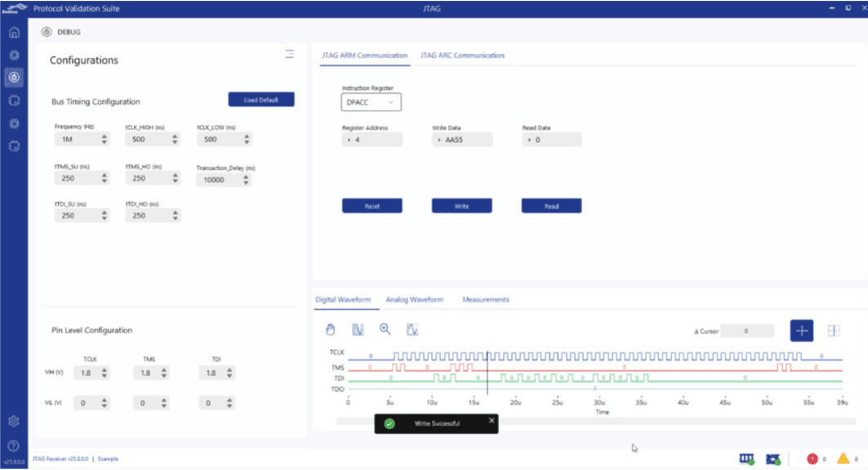This screenshot has width=868, height=470.
Task: Open the Digital Waveform tab
Action: point(343,299)
